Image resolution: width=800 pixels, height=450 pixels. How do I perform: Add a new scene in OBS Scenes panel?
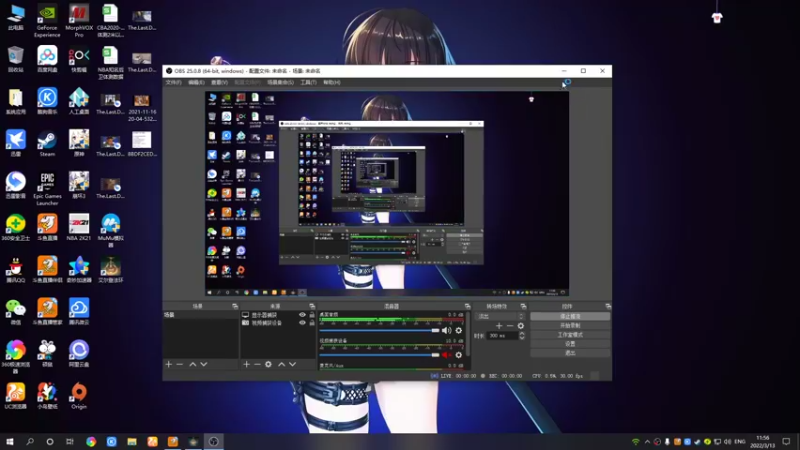coord(169,364)
